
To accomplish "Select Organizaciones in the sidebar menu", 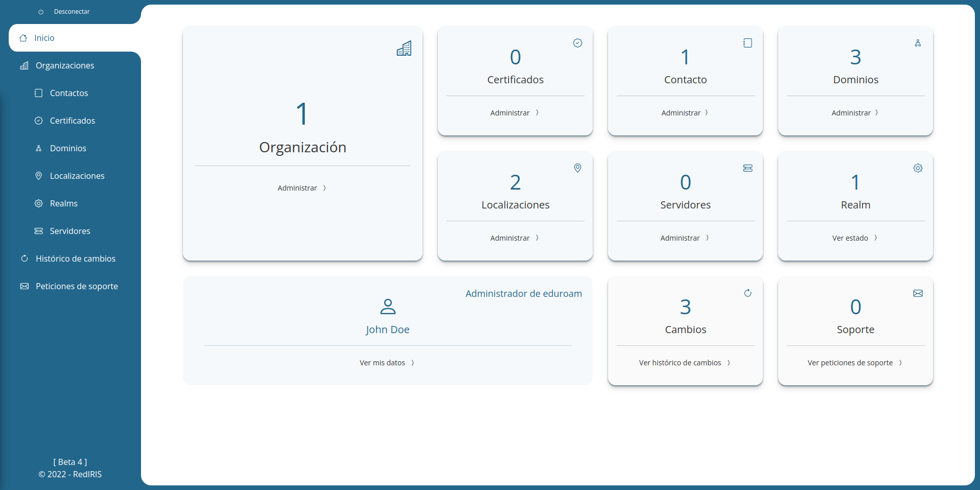I will tap(64, 65).
